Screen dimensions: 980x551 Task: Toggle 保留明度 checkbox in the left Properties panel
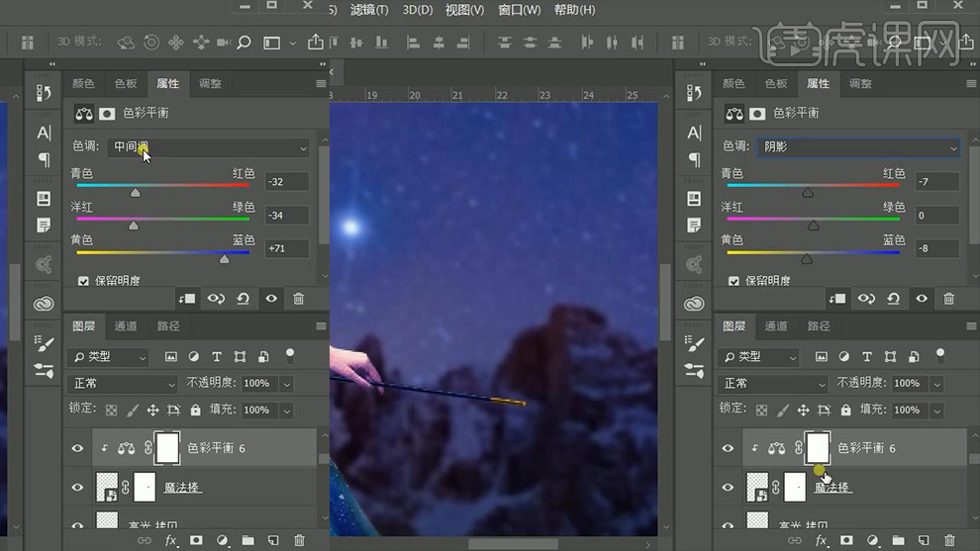83,281
